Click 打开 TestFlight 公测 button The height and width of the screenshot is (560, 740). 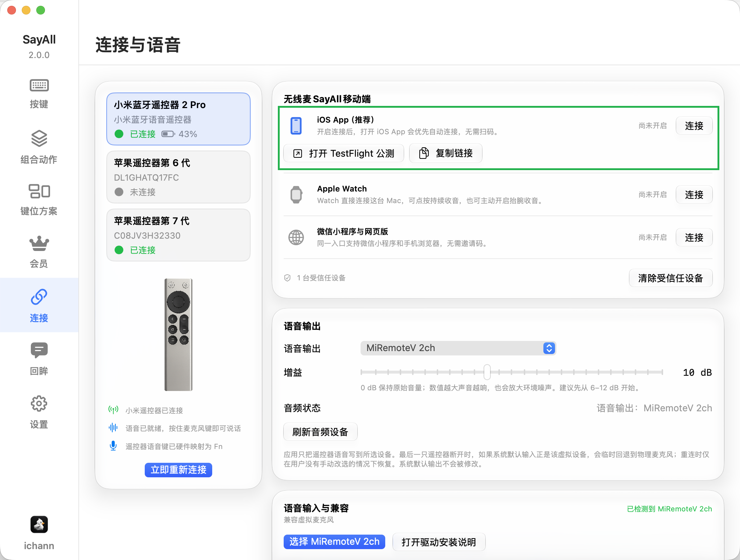(x=344, y=153)
